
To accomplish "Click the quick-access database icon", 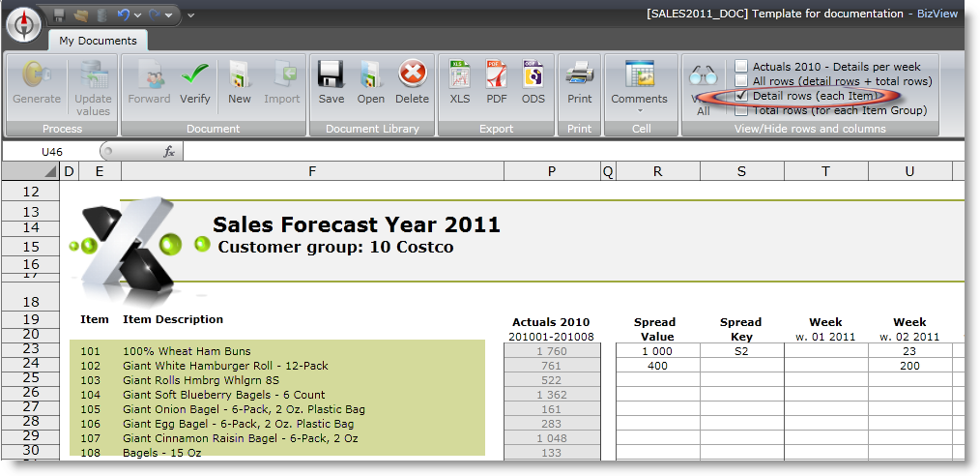I will click(101, 15).
